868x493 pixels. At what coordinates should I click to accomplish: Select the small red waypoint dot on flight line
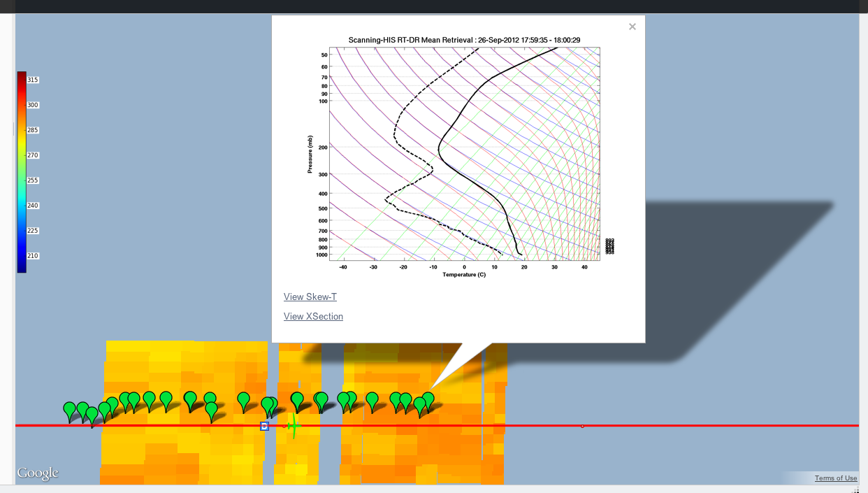coord(582,426)
